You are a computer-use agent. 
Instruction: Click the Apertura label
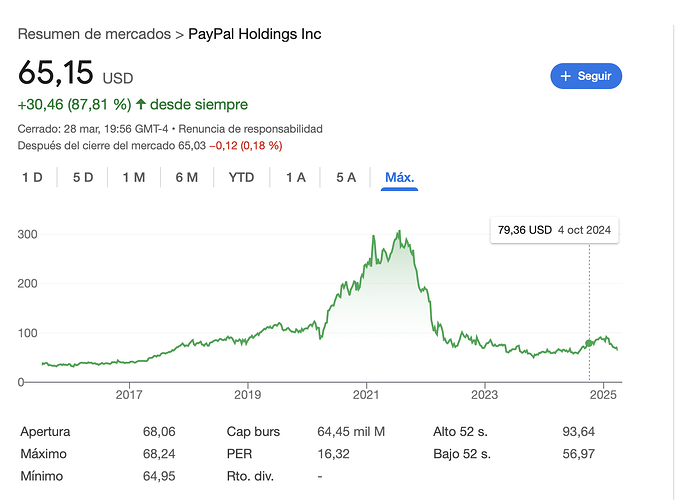pyautogui.click(x=45, y=432)
